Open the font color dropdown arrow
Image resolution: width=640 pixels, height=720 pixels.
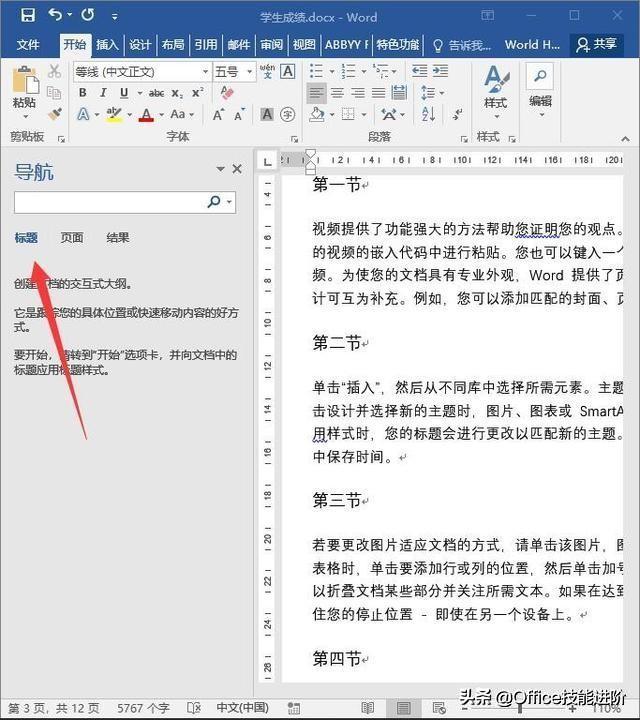tap(162, 115)
